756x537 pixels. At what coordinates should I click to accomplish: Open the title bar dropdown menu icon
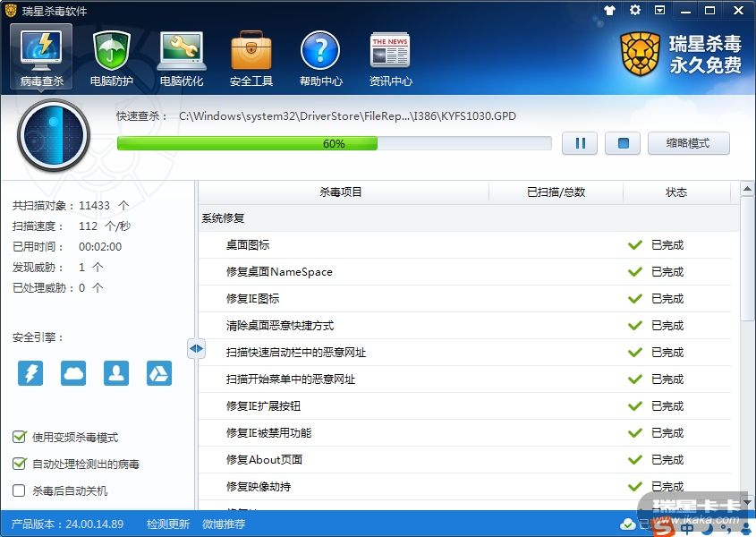tap(659, 10)
